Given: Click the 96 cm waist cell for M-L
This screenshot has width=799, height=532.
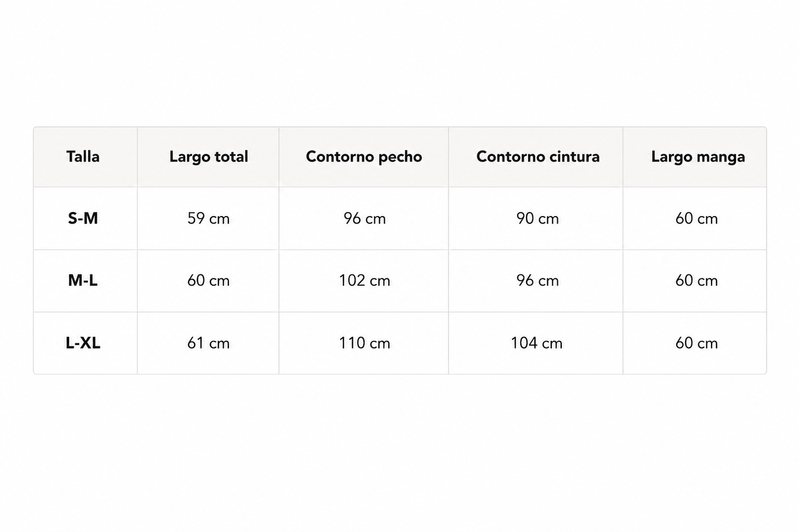Looking at the screenshot, I should click(x=536, y=281).
